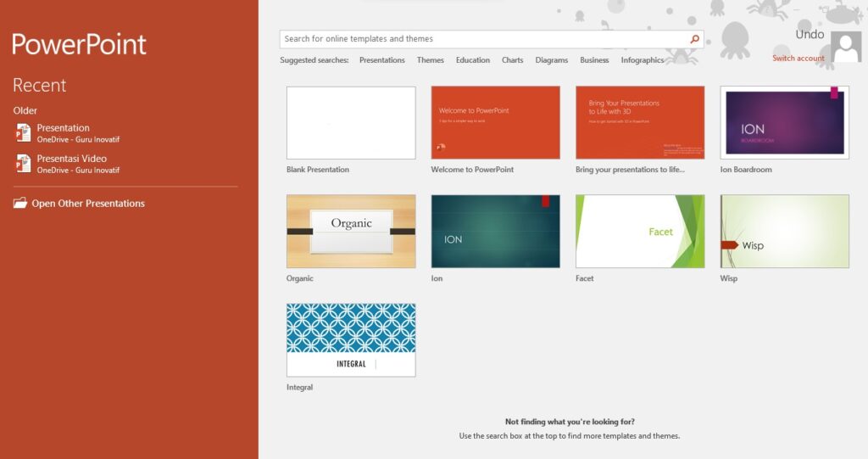
Task: Choose the Organic theme thumbnail
Action: click(x=351, y=231)
